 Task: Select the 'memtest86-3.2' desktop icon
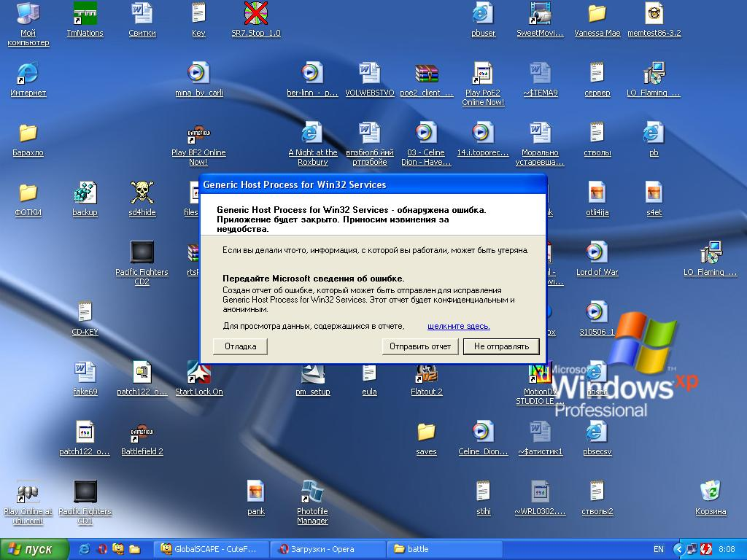[654, 14]
